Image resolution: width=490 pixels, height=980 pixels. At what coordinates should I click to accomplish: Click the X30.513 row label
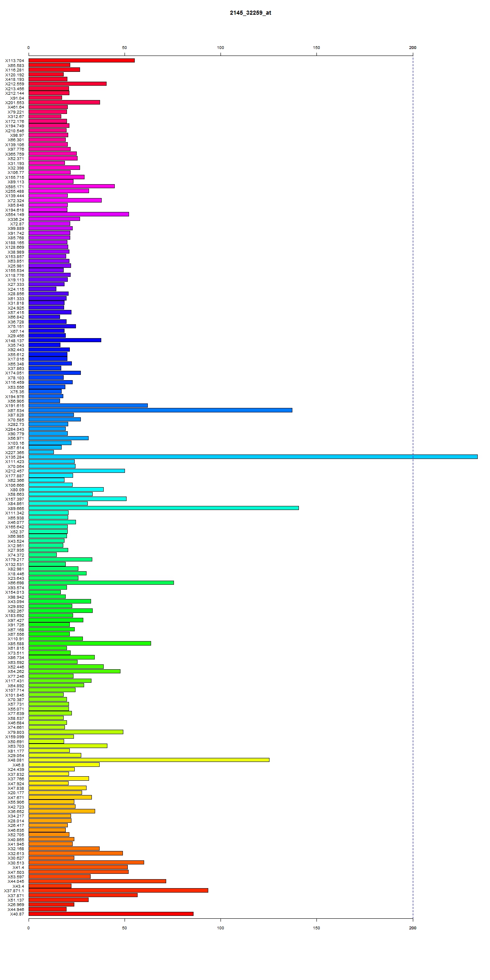coord(16,863)
